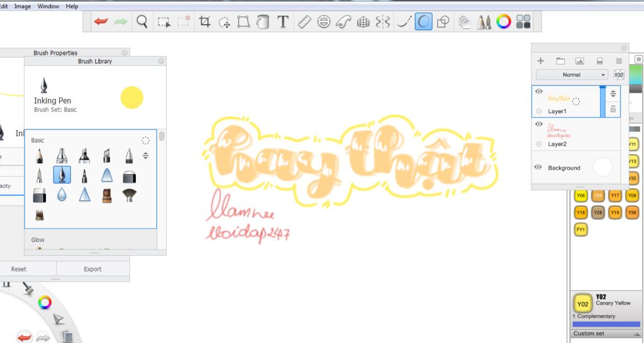This screenshot has height=343, width=644.
Task: Click the Reset button in Brush Properties
Action: tap(18, 269)
